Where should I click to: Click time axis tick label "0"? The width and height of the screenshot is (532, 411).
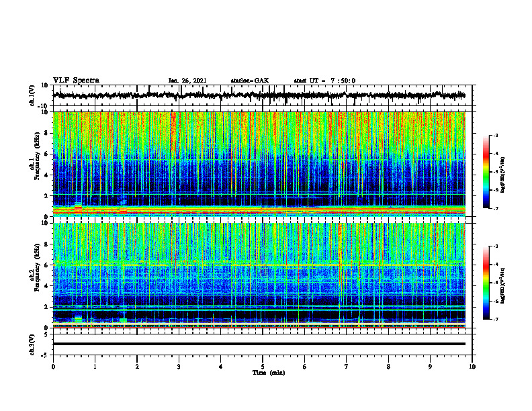click(53, 367)
